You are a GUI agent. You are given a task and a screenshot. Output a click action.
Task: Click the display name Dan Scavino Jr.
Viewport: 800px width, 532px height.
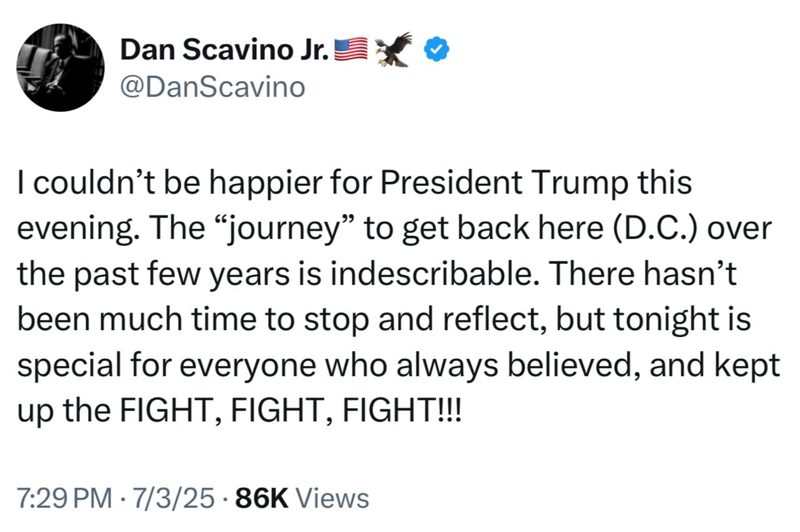tap(225, 50)
